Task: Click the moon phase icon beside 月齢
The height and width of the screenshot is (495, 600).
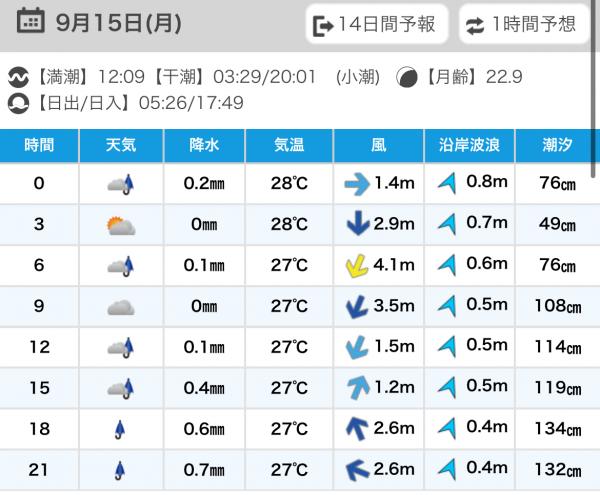Action: point(407,77)
